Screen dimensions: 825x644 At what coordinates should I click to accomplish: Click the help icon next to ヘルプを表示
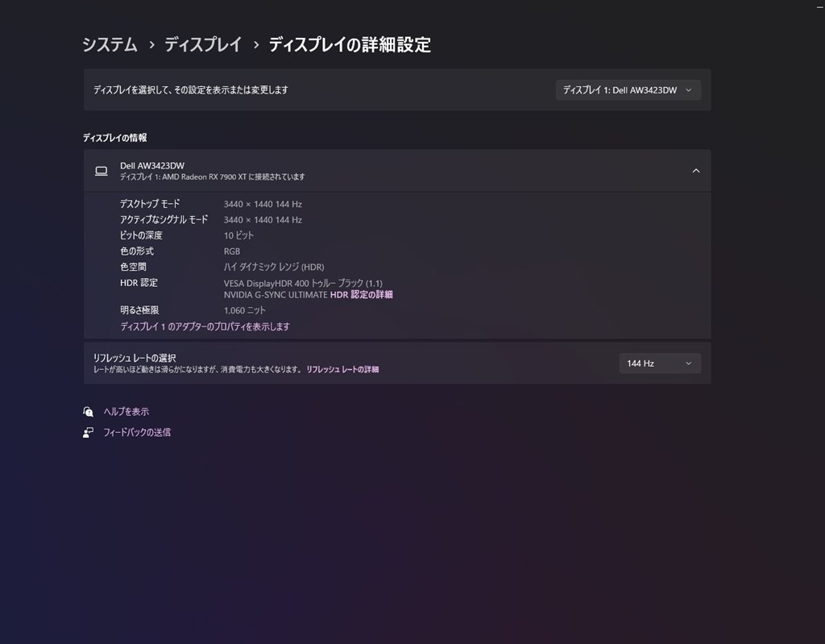(x=88, y=411)
